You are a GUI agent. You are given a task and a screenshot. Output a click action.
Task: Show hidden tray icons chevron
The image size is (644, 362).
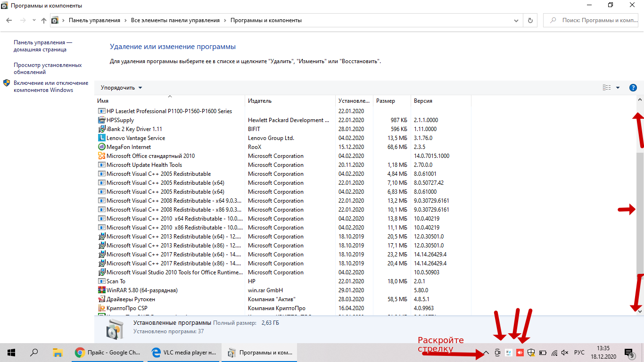coord(486,353)
